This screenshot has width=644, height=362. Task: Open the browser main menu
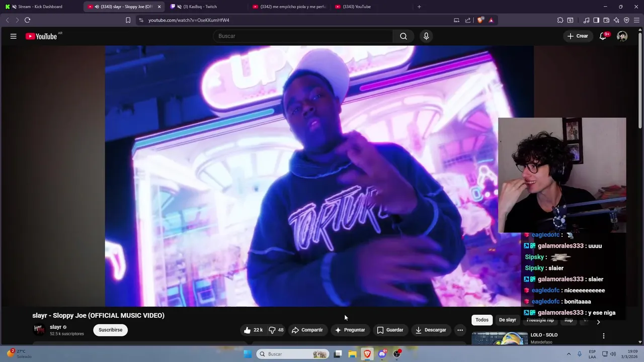pos(636,20)
